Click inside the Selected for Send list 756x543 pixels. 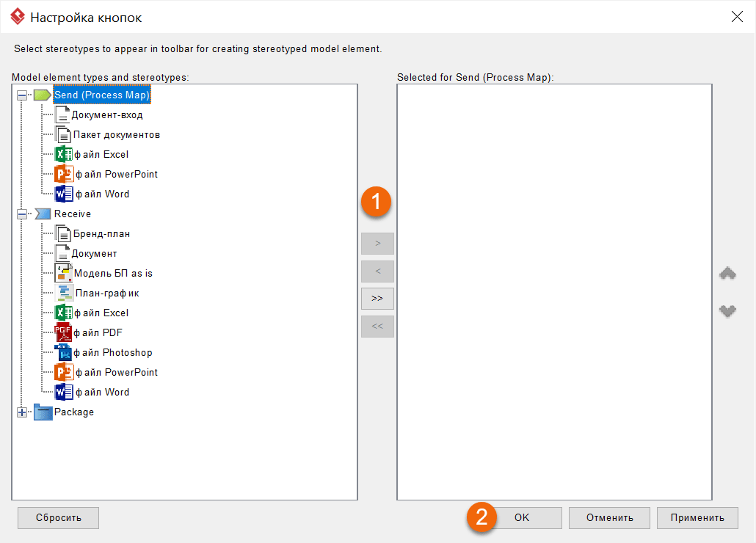coord(554,294)
